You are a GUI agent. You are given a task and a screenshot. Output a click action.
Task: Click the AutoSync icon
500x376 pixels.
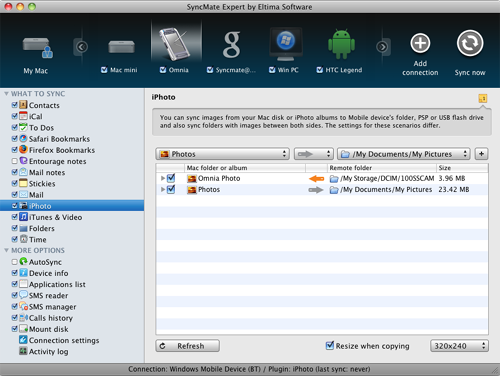click(23, 261)
